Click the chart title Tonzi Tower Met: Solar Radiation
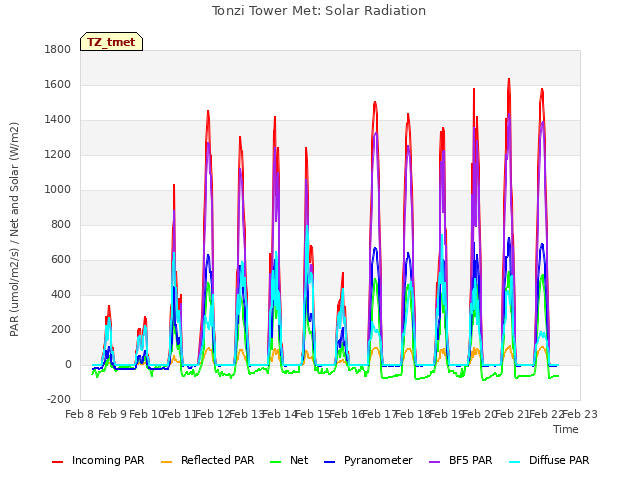Screen dimensions: 640x480 tap(319, 11)
